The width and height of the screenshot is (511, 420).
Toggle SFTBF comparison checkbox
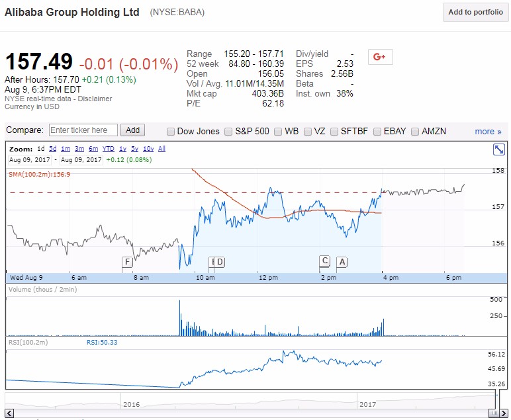pyautogui.click(x=334, y=132)
